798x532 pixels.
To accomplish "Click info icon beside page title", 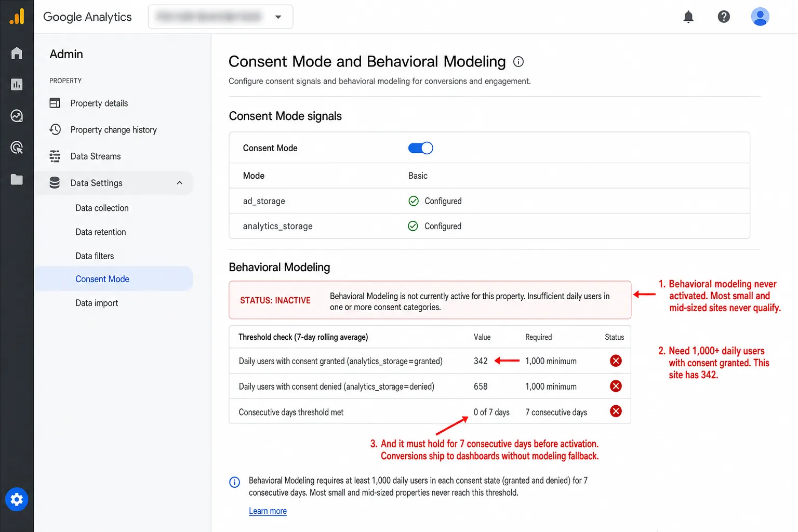I will [518, 62].
